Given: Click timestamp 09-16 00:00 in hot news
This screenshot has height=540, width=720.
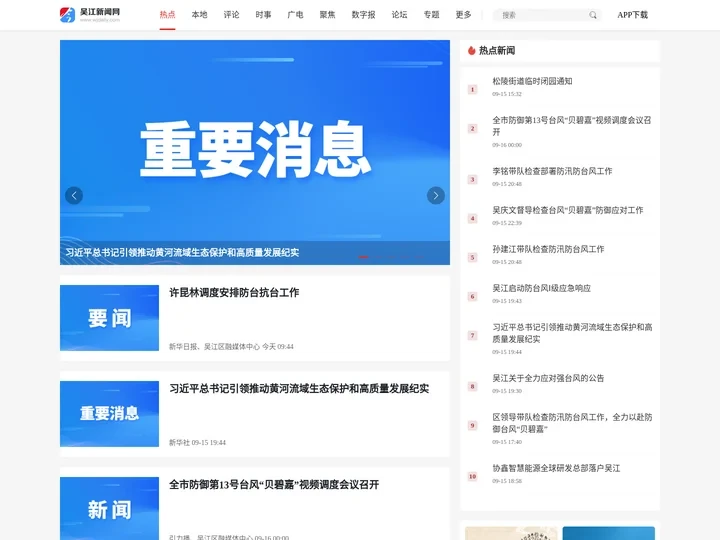Looking at the screenshot, I should tap(507, 145).
